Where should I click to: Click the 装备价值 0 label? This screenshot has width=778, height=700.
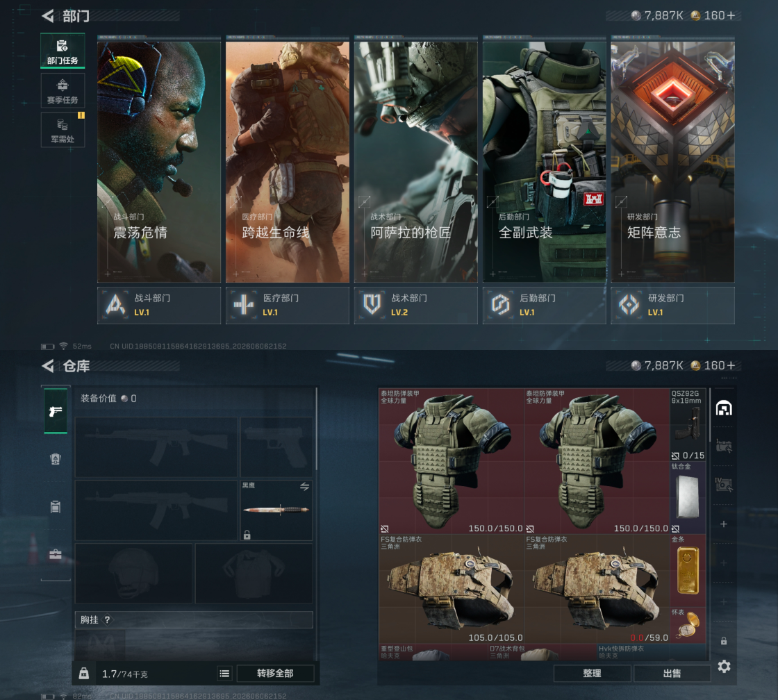coord(108,399)
